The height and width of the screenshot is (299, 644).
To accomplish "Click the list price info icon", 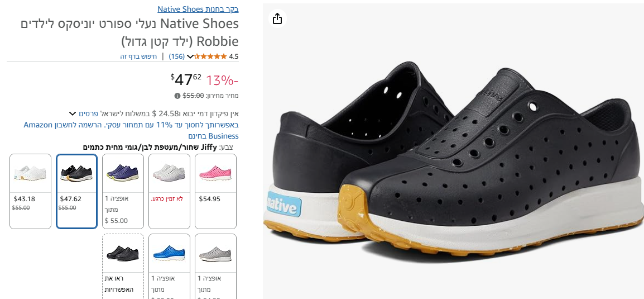I will (177, 96).
